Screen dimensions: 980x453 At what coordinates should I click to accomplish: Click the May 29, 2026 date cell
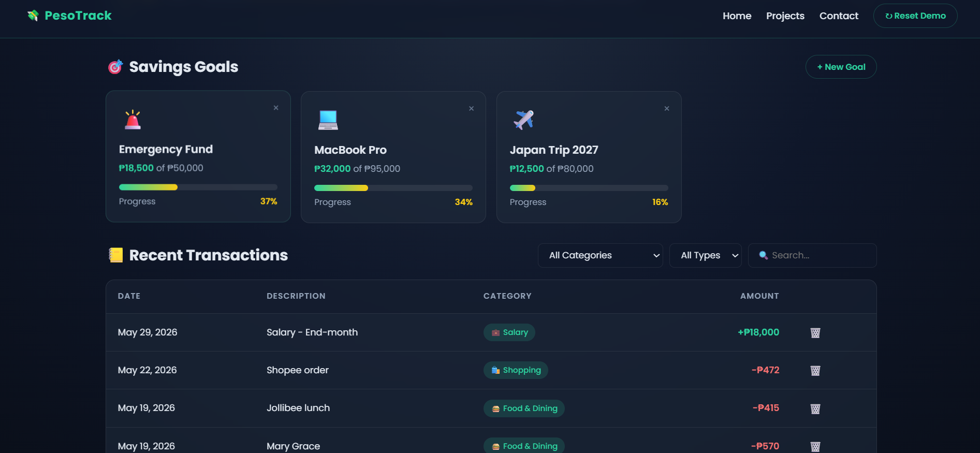pos(148,332)
